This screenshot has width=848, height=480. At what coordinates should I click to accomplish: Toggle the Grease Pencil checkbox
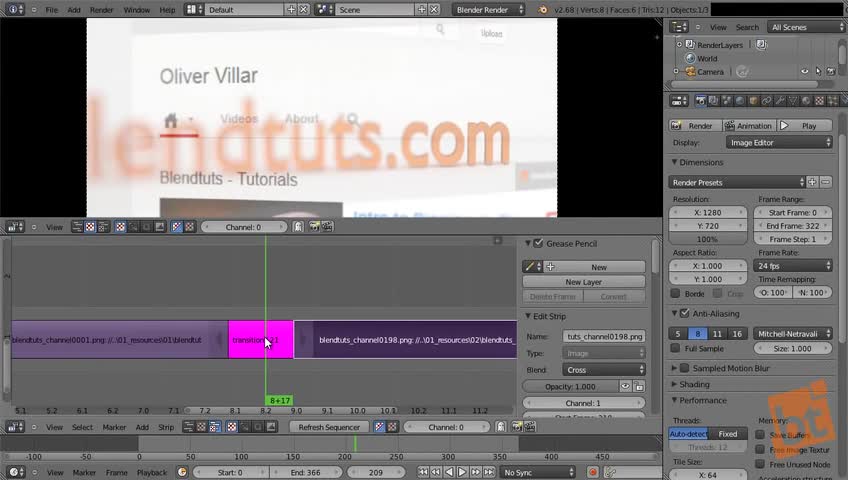[x=538, y=243]
